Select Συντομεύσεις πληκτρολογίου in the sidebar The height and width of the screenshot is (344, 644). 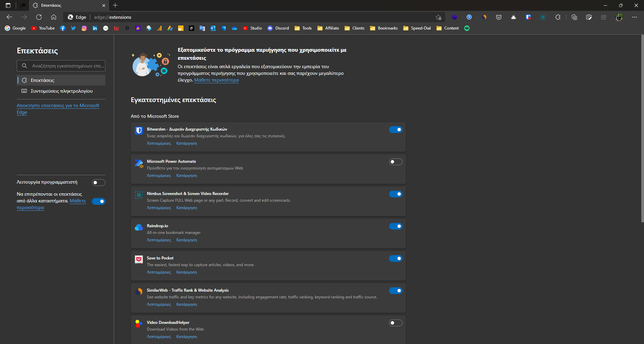tap(61, 91)
